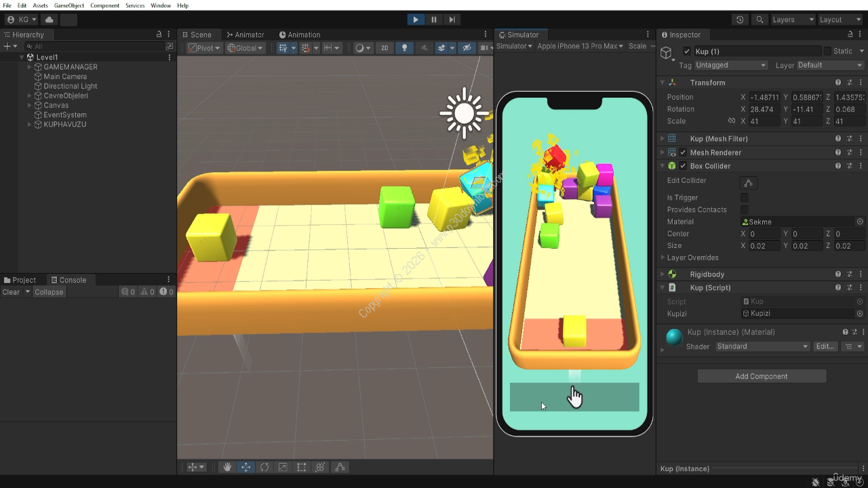The image size is (868, 488).
Task: Enable the Is Trigger checkbox
Action: [744, 198]
